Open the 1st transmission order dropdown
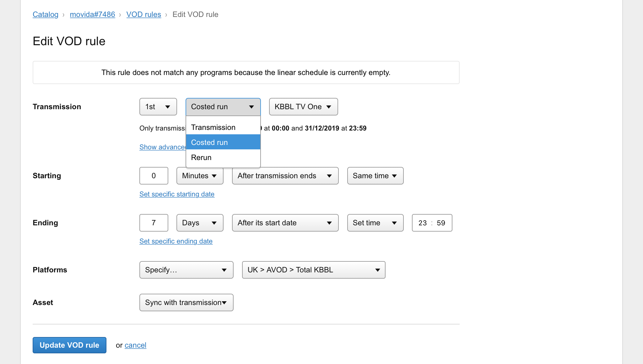Screen dimensions: 643x364 coord(158,106)
